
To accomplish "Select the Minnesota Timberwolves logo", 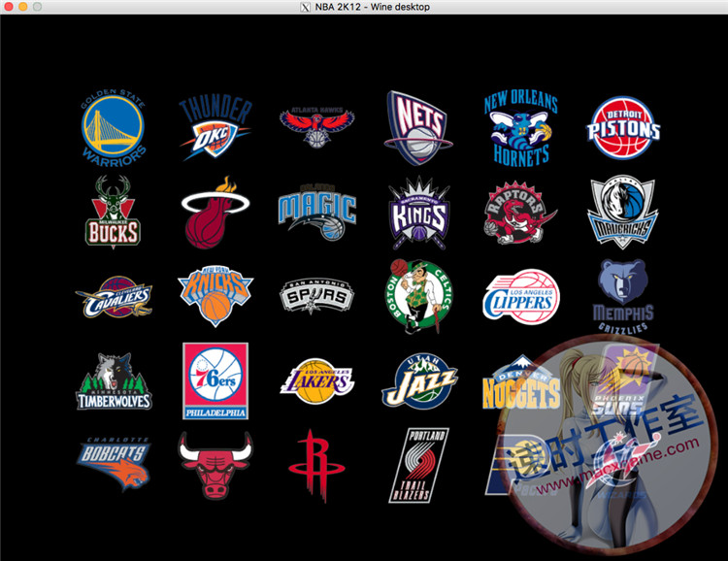I will click(114, 381).
